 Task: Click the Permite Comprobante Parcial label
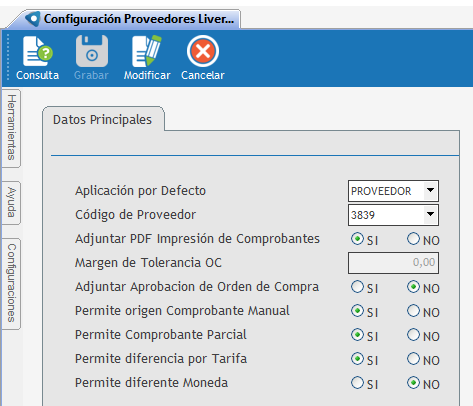point(161,335)
